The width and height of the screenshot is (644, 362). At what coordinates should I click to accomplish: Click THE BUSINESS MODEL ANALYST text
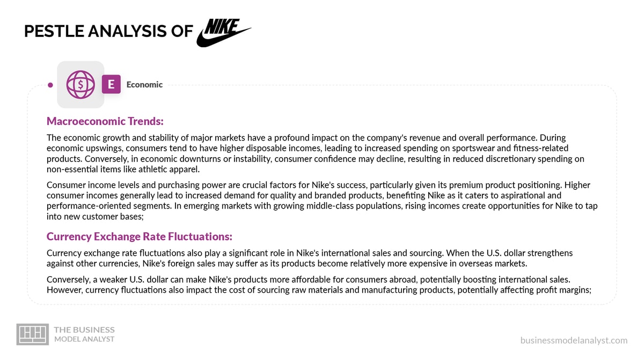(84, 334)
